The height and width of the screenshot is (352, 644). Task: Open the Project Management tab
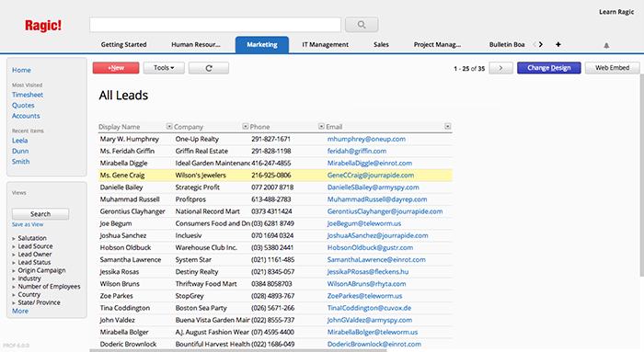click(x=437, y=44)
